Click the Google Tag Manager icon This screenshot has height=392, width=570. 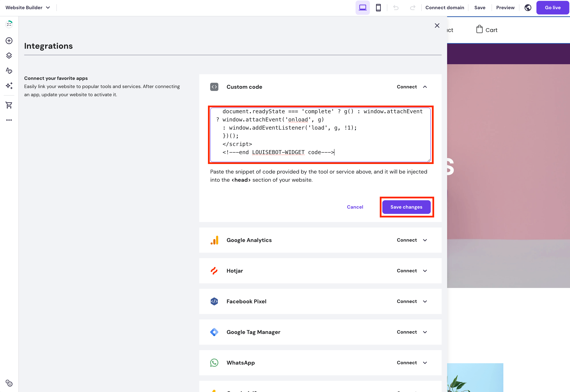[x=214, y=332]
